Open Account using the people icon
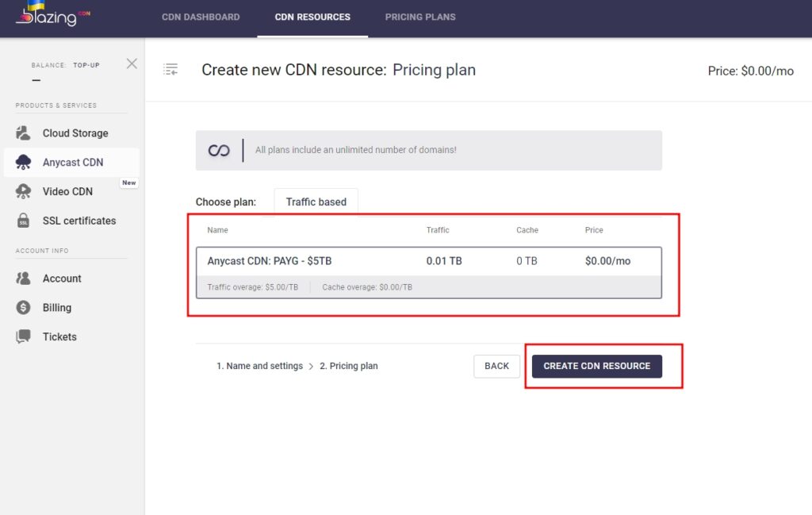This screenshot has height=515, width=812. pyautogui.click(x=22, y=278)
